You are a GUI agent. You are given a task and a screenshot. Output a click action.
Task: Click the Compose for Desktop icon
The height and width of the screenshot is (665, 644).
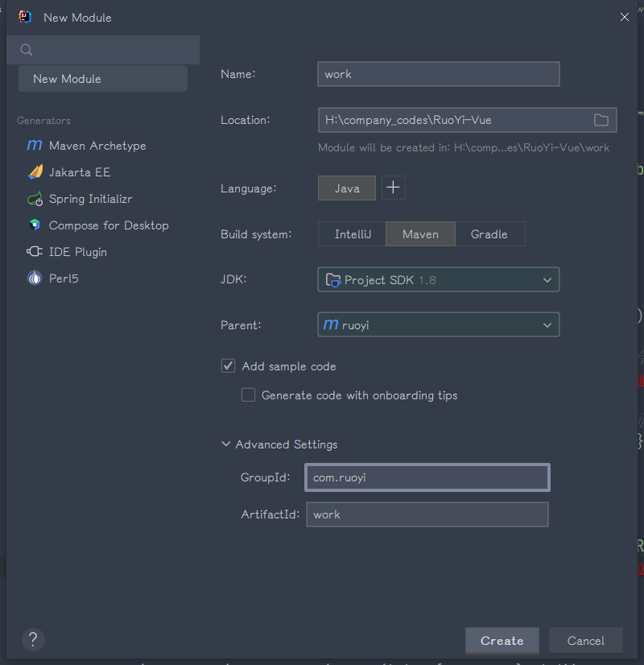coord(35,225)
